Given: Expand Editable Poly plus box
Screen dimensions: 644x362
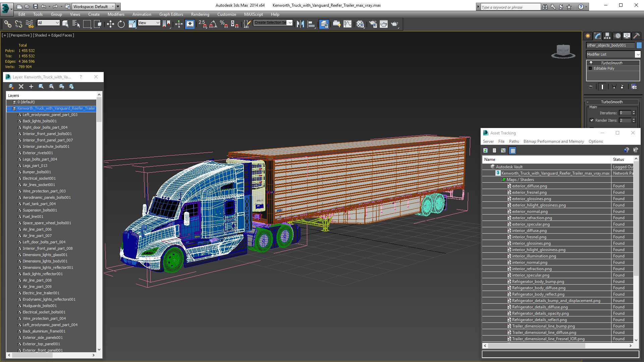Looking at the screenshot, I should (590, 68).
